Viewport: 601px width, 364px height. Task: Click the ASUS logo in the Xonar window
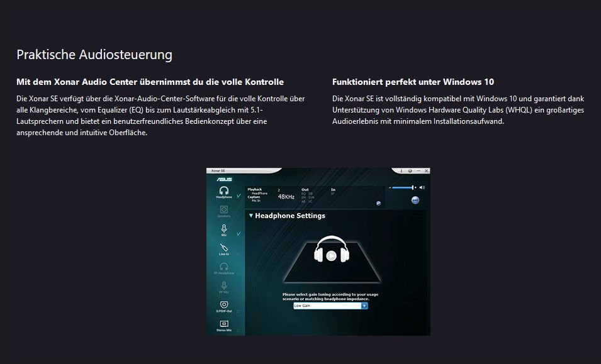tap(224, 180)
